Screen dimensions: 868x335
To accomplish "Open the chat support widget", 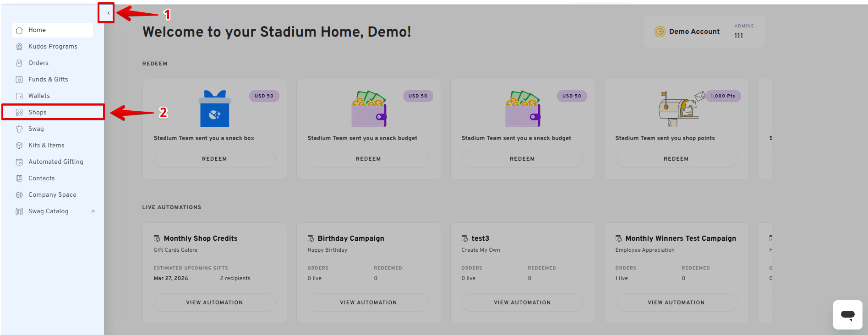I will (847, 315).
